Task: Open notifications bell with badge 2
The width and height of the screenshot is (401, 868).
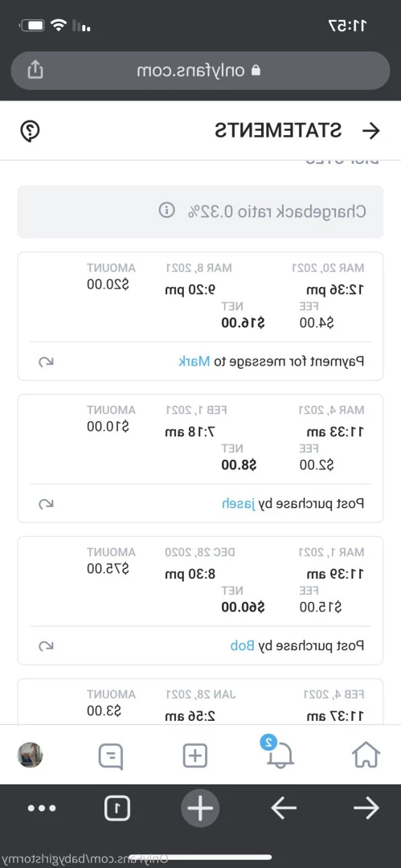Action: point(279,753)
